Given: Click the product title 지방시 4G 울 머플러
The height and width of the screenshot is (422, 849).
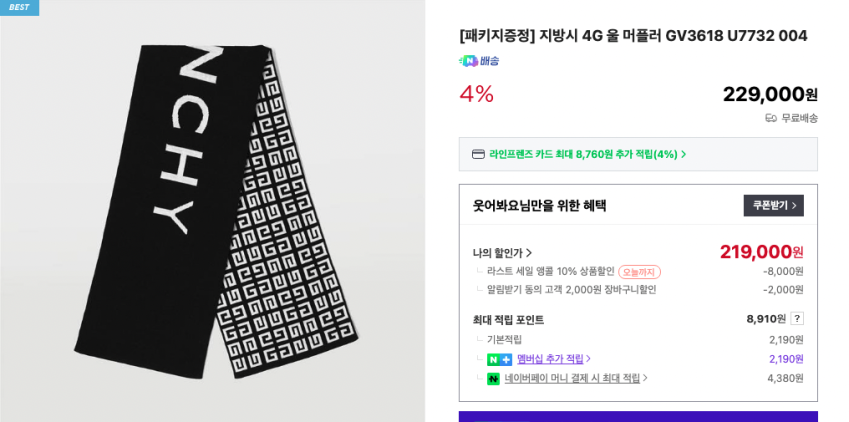Looking at the screenshot, I should click(x=633, y=36).
